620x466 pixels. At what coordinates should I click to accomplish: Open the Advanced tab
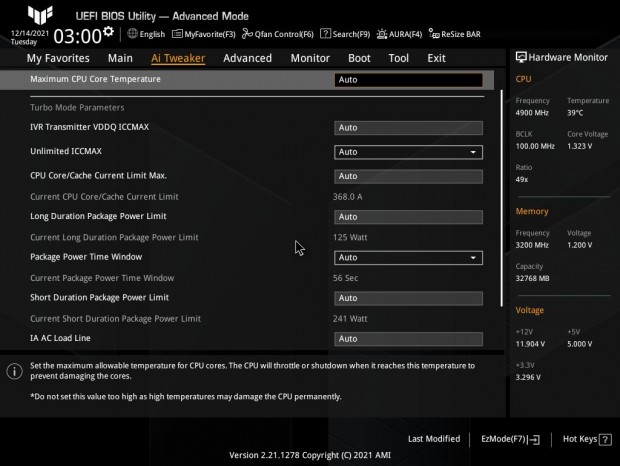tap(247, 58)
